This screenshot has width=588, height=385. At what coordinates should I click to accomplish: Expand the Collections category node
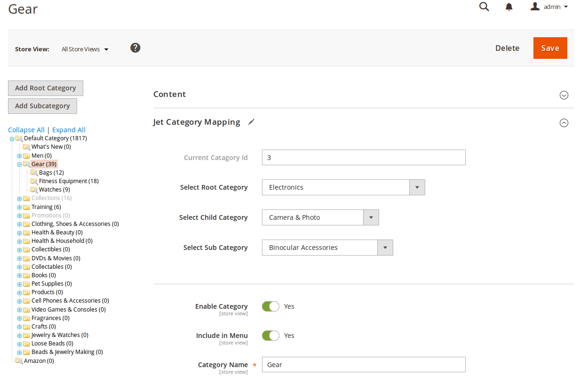click(19, 199)
